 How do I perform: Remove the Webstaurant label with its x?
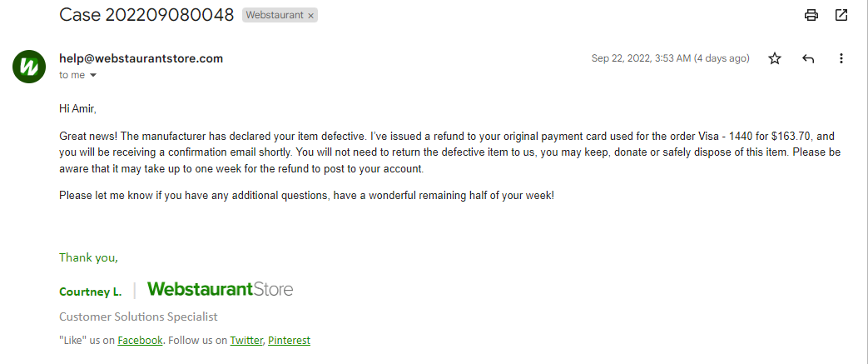pos(310,16)
